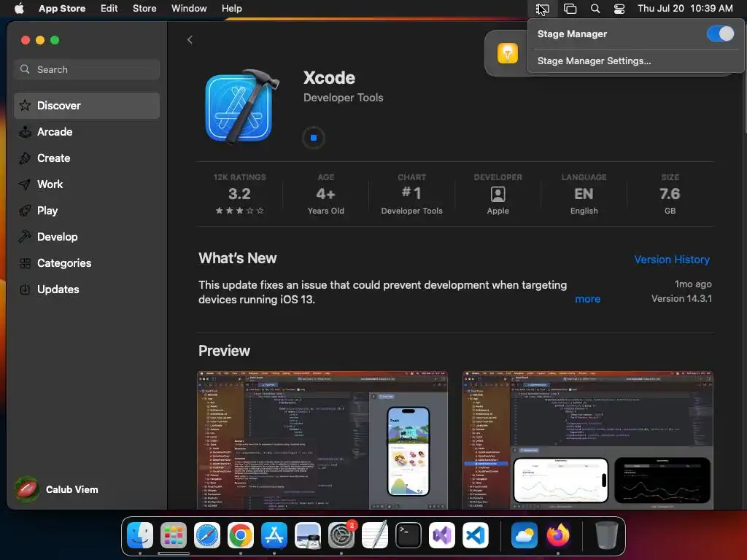Open Visual Studio Code from the Dock
The height and width of the screenshot is (560, 747).
pos(476,535)
